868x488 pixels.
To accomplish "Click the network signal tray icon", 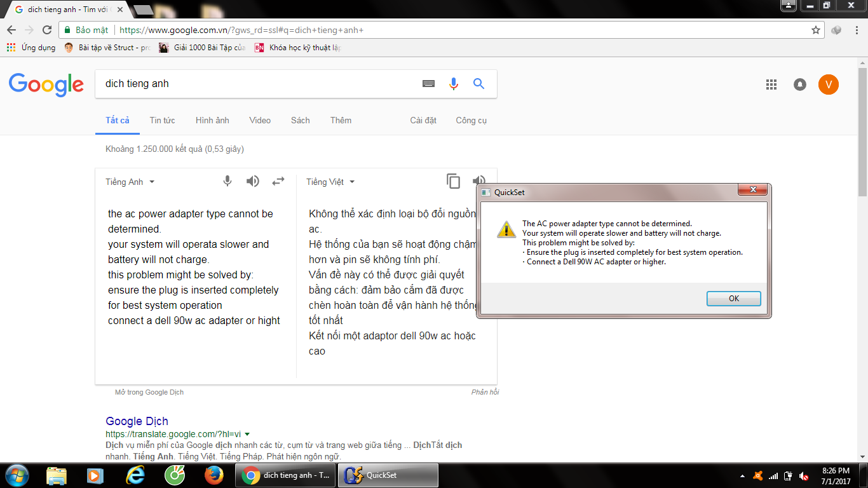I will (x=773, y=476).
